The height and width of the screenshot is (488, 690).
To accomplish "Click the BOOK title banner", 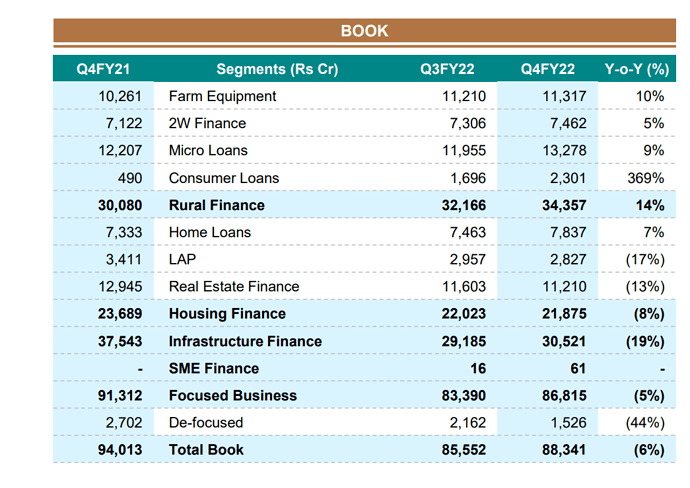I will coord(364,31).
